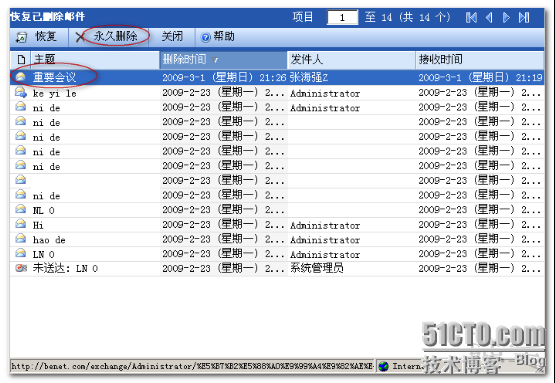Select the 'ke yi le' message
The image size is (555, 383).
coord(277,93)
